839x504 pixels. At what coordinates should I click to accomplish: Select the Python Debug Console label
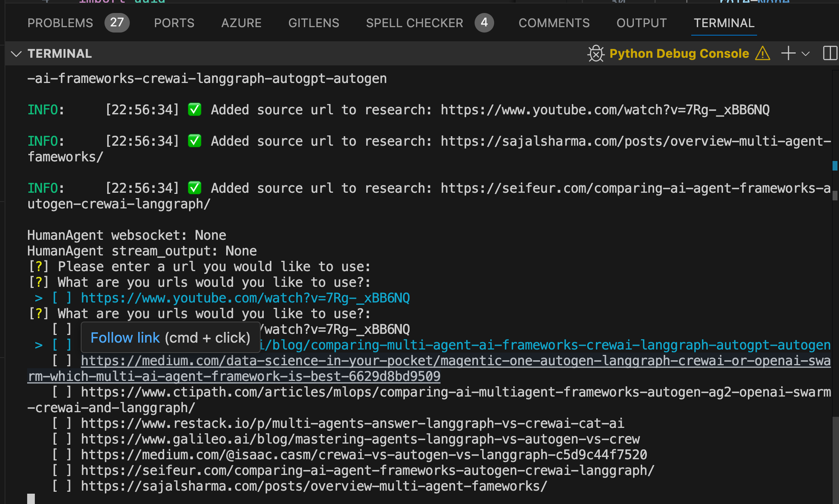679,54
